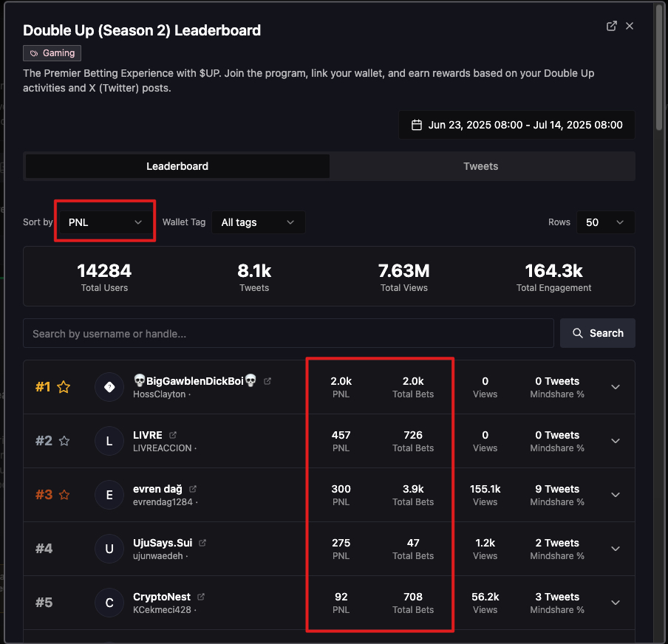Click the Gaming tag badge
The width and height of the screenshot is (668, 644).
(52, 53)
